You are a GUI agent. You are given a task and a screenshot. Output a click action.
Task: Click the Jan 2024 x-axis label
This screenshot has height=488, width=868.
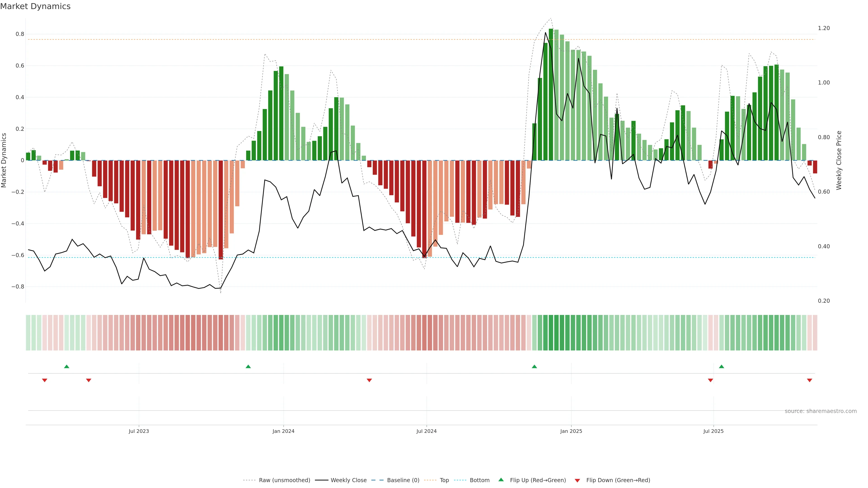coord(283,431)
